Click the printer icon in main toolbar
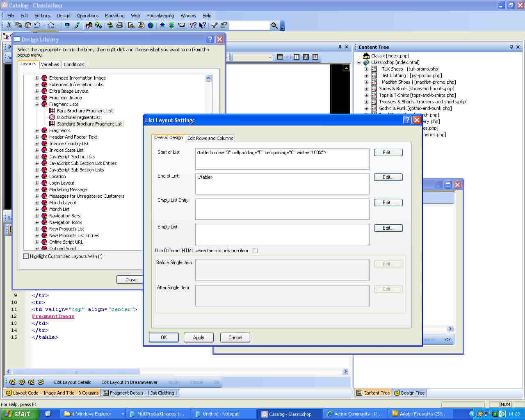The width and height of the screenshot is (525, 420). click(120, 25)
